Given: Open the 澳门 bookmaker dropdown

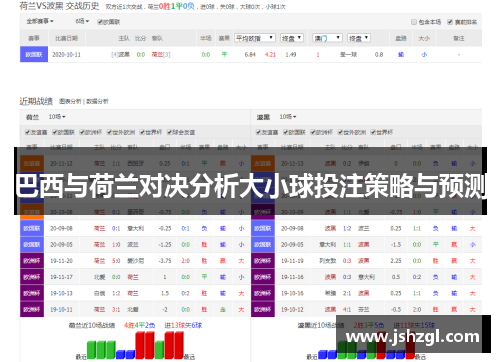Looking at the screenshot, I should pos(327,38).
